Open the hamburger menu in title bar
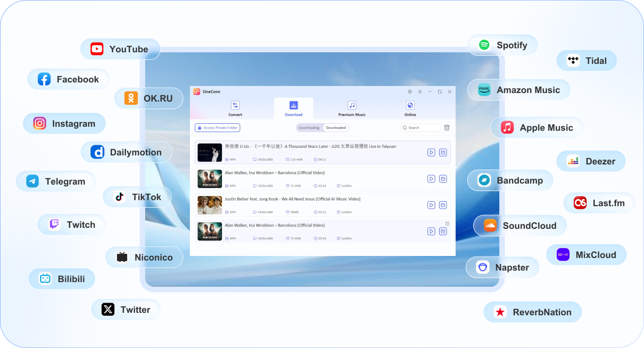 tap(419, 92)
